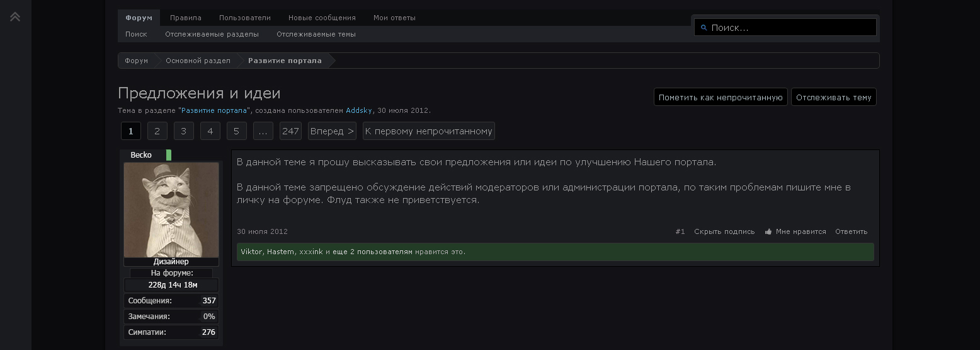Viewport: 980px width, 350px height.
Task: Open the Форум tab
Action: [x=139, y=18]
